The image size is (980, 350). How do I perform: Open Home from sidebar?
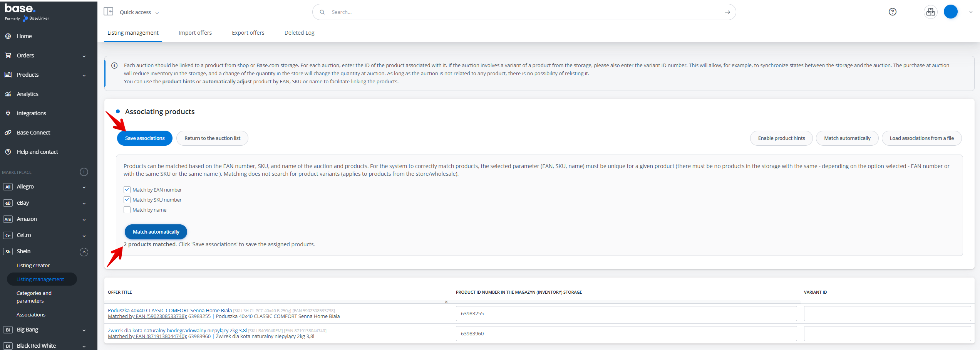(x=24, y=36)
